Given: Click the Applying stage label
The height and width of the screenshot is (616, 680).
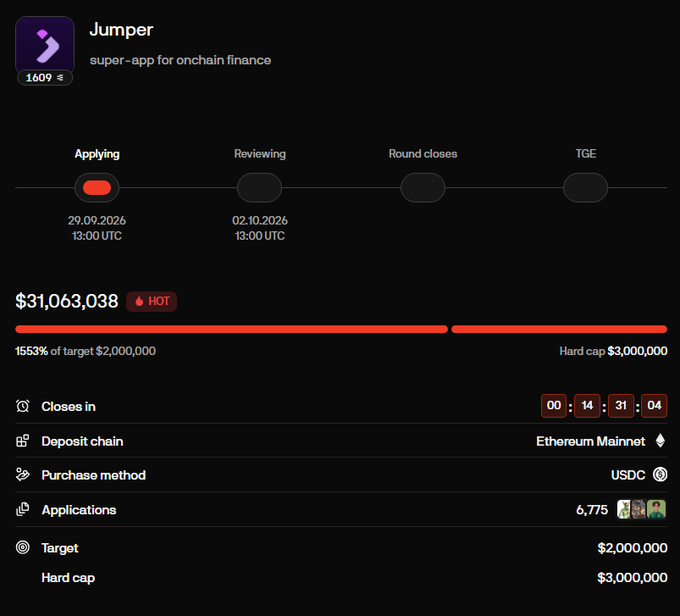Looking at the screenshot, I should coord(97,154).
